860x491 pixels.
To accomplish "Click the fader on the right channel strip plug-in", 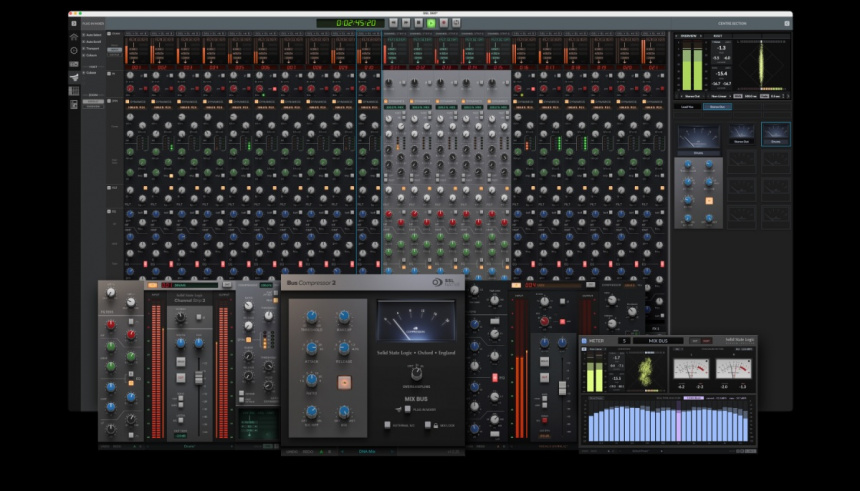I will point(562,387).
